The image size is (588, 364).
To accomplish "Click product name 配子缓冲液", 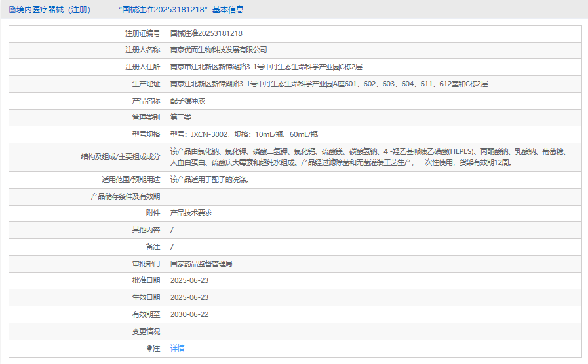I will pyautogui.click(x=187, y=101).
